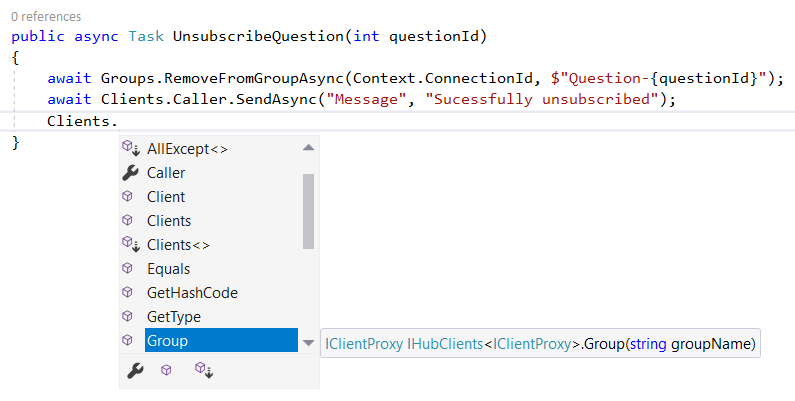The image size is (795, 401).
Task: Click the cube icon beside Clients item
Action: pos(128,221)
